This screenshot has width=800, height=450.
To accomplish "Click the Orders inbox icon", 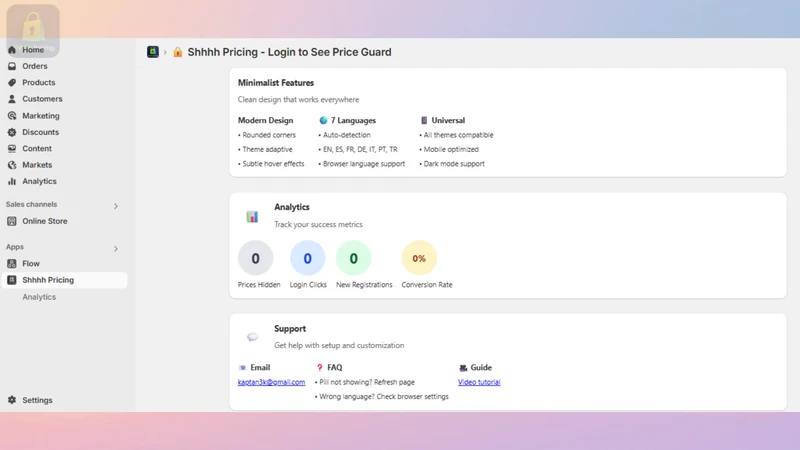I will [12, 66].
